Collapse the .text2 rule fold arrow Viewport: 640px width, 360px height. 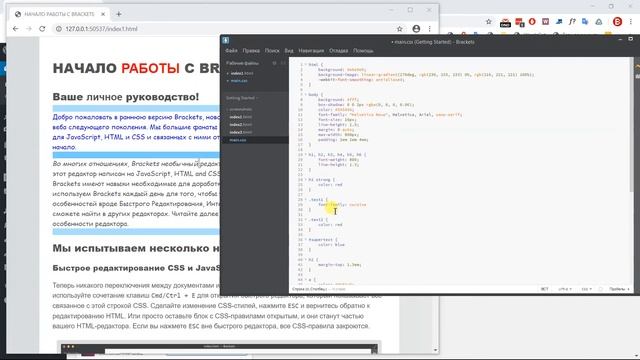(306, 220)
